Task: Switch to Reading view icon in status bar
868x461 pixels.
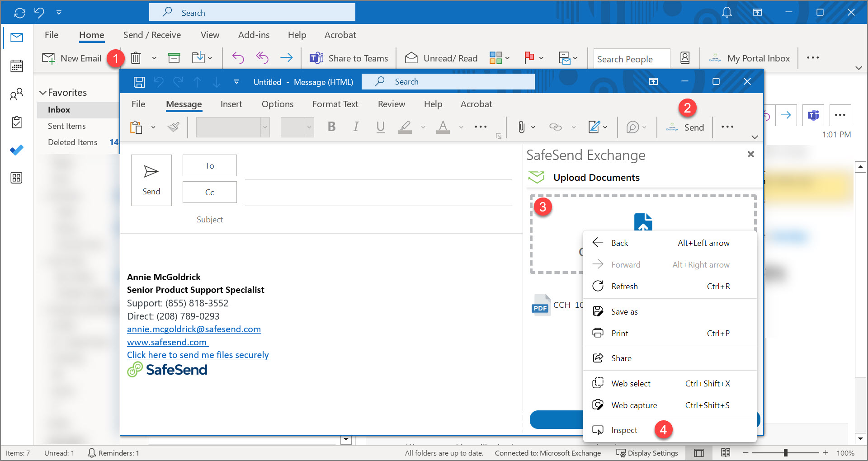Action: coord(726,453)
